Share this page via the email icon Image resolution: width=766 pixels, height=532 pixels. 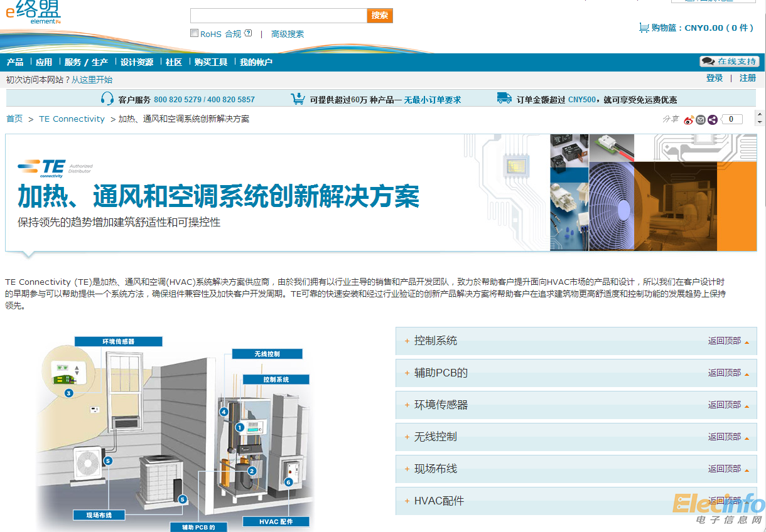pyautogui.click(x=701, y=120)
